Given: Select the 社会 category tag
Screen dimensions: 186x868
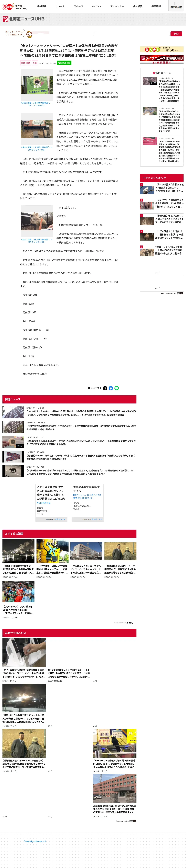Looking at the screenshot, I should point(35,63).
